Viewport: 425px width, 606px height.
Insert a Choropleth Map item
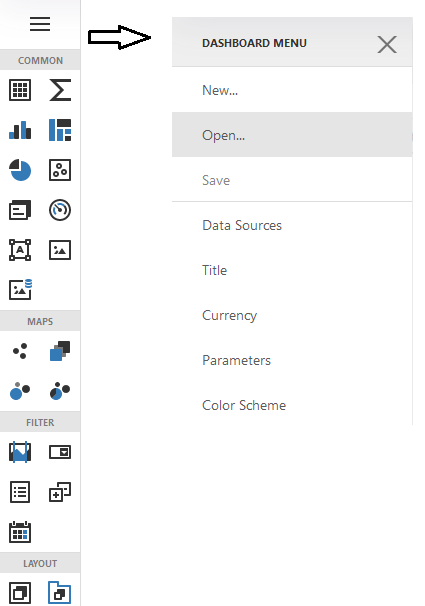(60, 351)
